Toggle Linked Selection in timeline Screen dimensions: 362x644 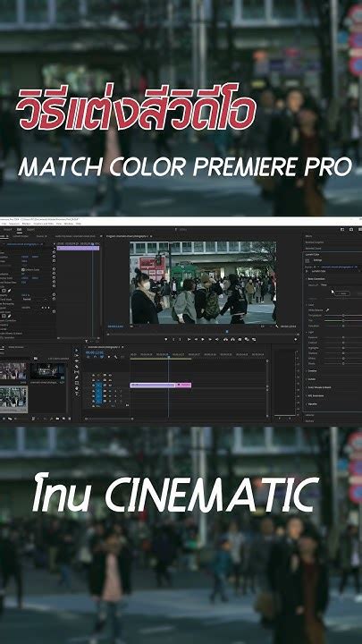pyautogui.click(x=102, y=357)
